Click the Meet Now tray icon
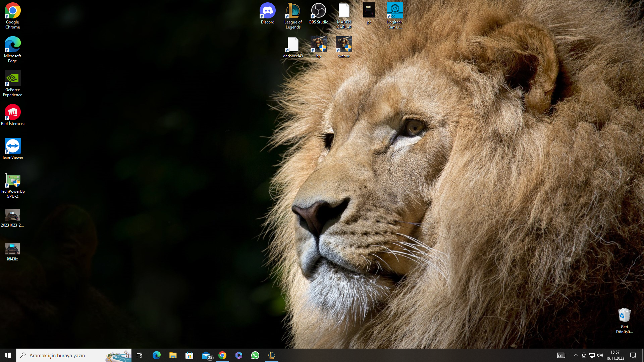644x362 pixels. coord(584,355)
